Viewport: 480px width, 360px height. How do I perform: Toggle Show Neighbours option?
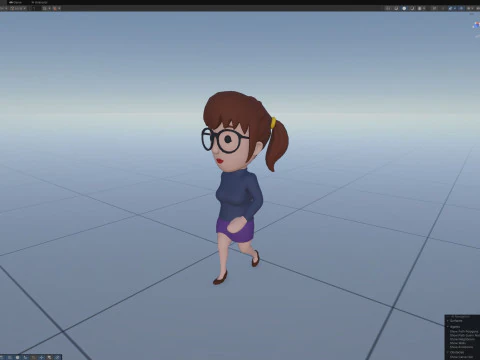pyautogui.click(x=462, y=339)
